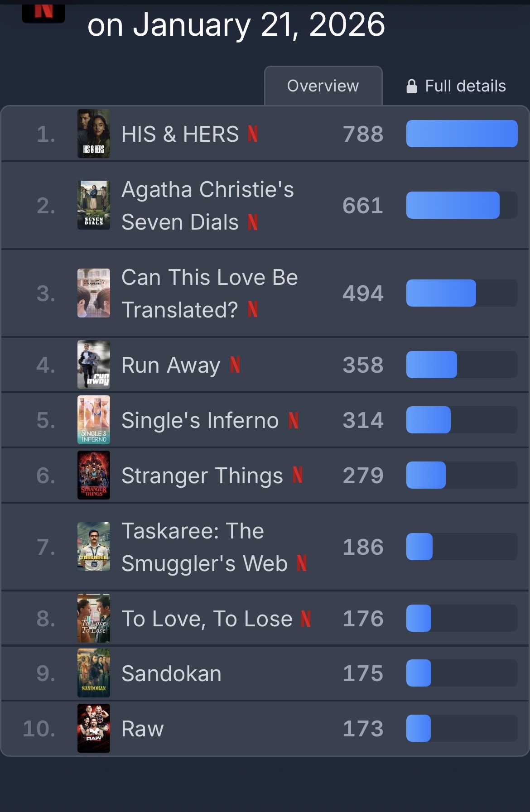Open HIS & HERS title link

180,134
